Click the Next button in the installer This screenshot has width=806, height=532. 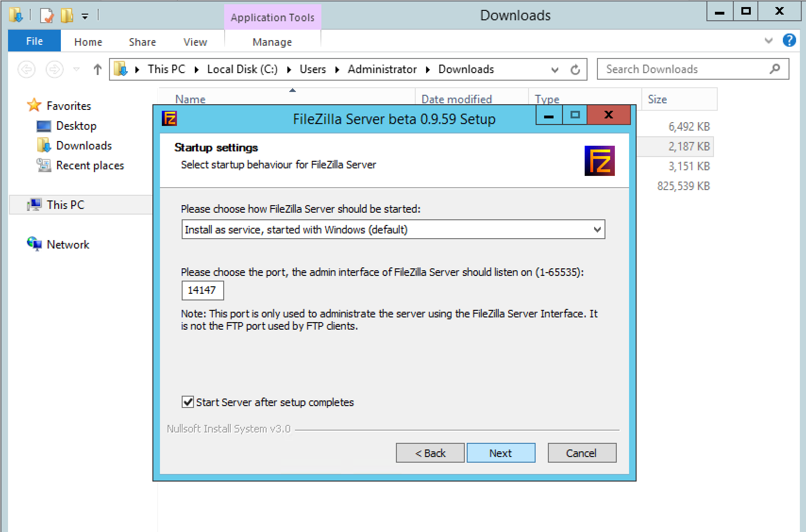[501, 453]
